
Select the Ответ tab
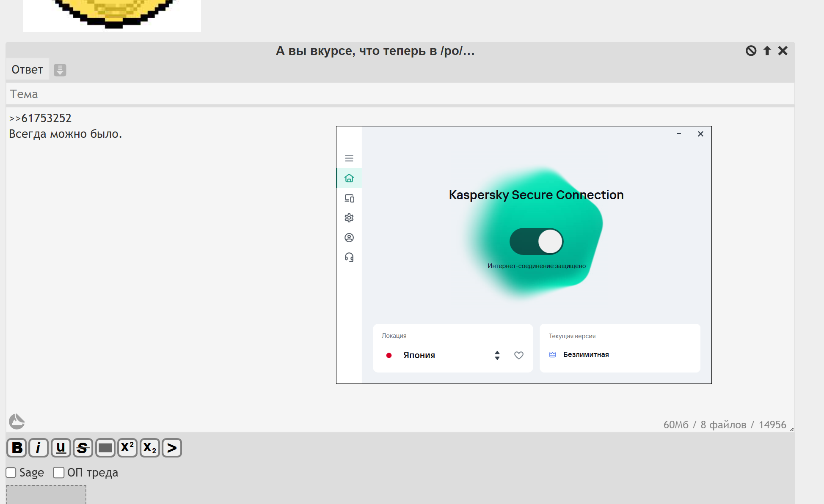27,69
